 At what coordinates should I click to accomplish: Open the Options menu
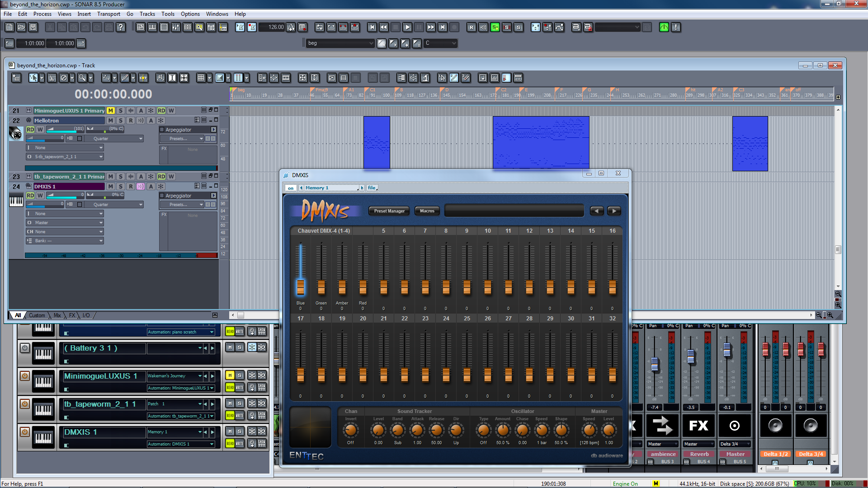coord(190,14)
